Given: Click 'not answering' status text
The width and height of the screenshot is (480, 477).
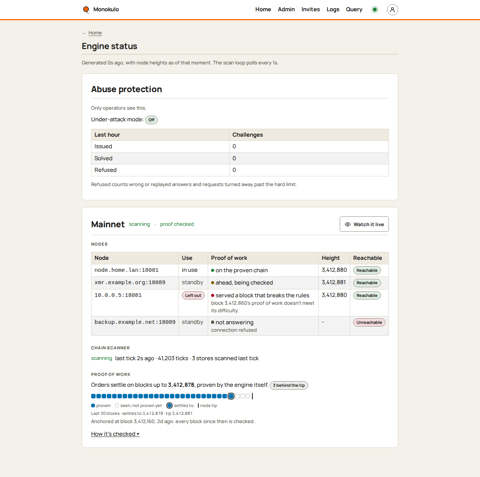Looking at the screenshot, I should pos(235,322).
